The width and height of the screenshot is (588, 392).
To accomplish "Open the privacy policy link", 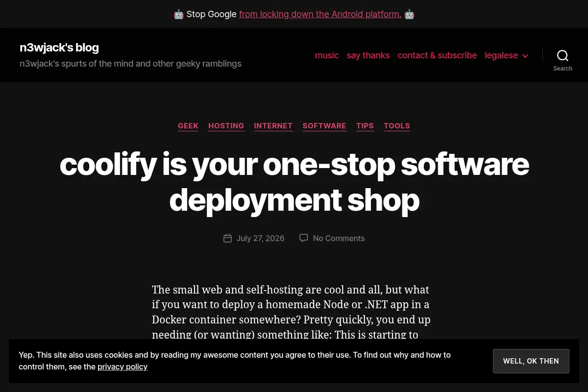I will pyautogui.click(x=122, y=367).
